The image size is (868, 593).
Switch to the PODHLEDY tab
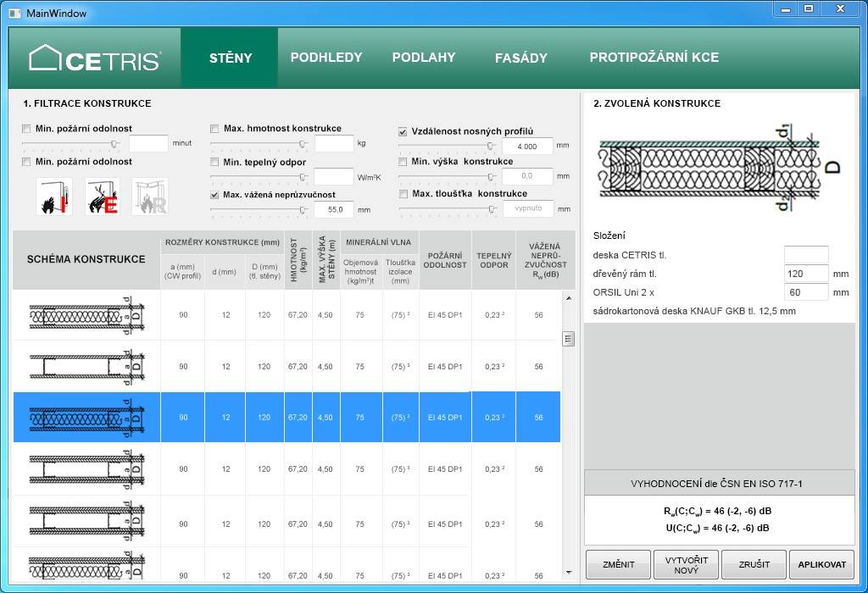coord(326,58)
